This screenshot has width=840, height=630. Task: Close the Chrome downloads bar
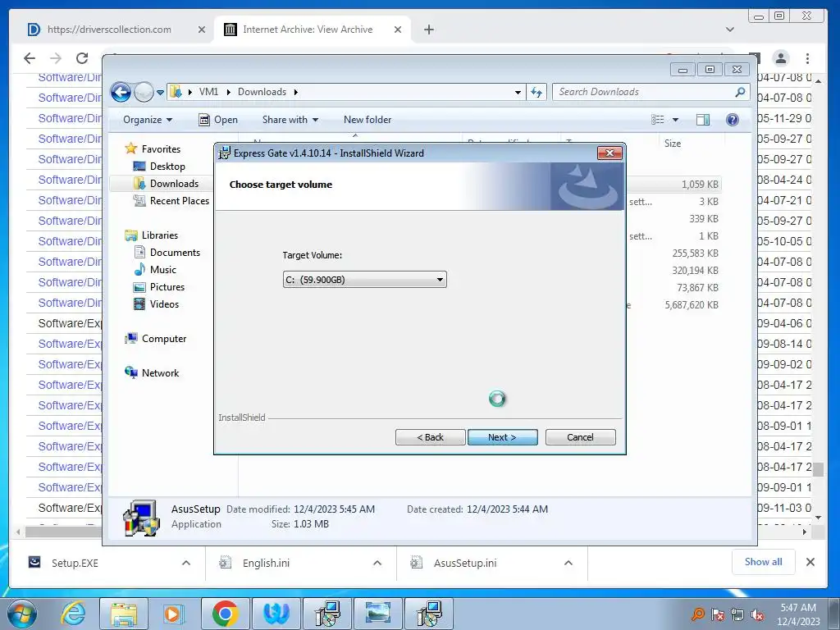click(810, 562)
